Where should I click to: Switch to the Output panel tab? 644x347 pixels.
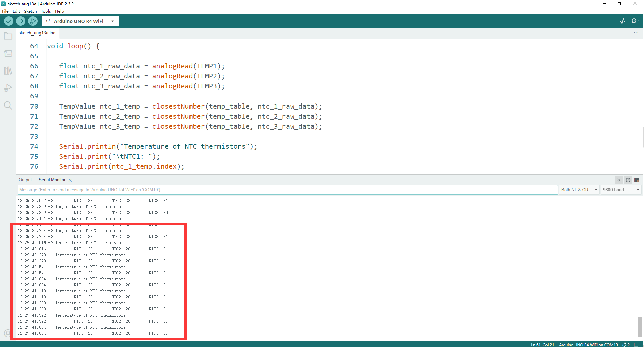25,180
